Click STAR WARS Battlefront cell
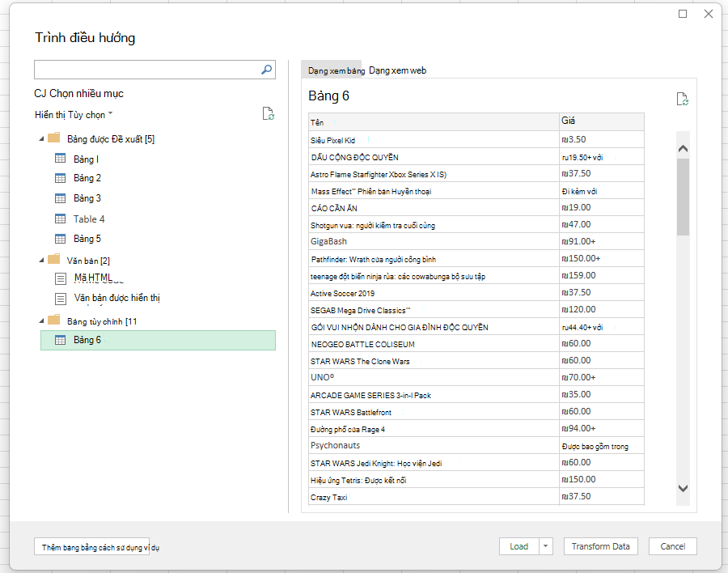 pyautogui.click(x=434, y=412)
